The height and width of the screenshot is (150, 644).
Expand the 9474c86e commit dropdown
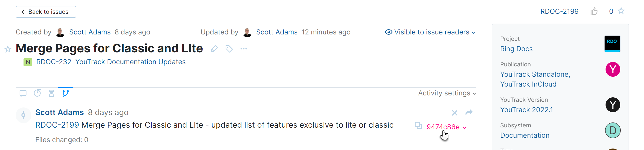point(464,127)
